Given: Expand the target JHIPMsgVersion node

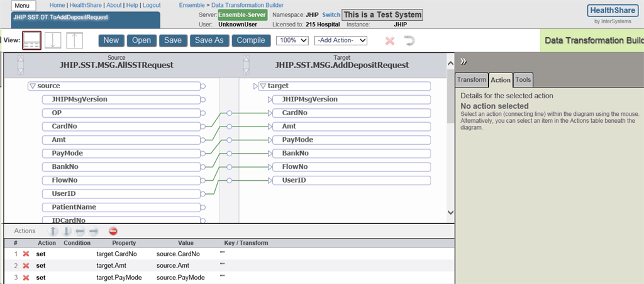Looking at the screenshot, I should coord(270,99).
